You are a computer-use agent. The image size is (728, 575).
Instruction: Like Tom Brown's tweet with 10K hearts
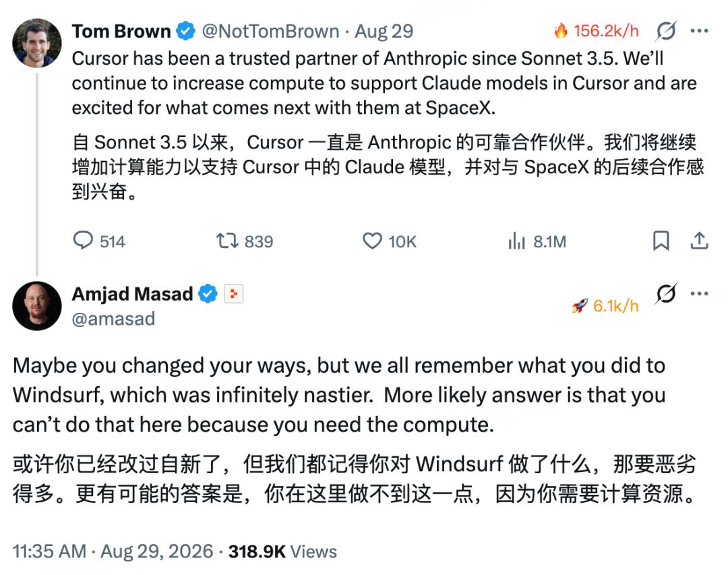(x=372, y=241)
